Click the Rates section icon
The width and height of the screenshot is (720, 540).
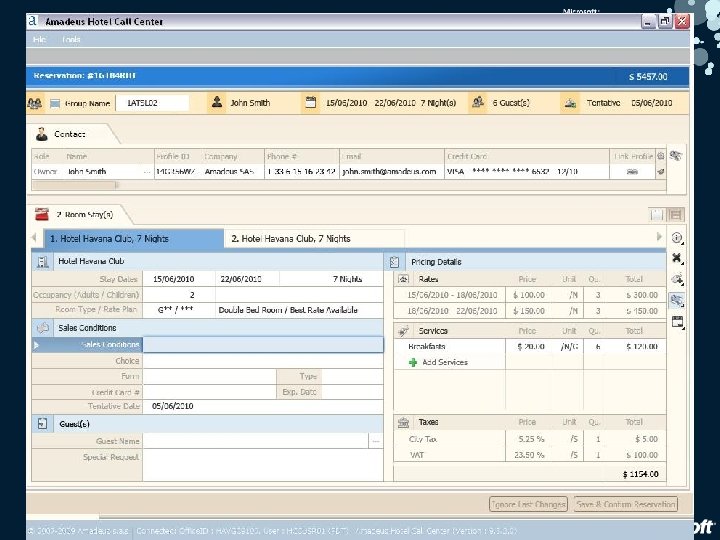[x=403, y=279]
